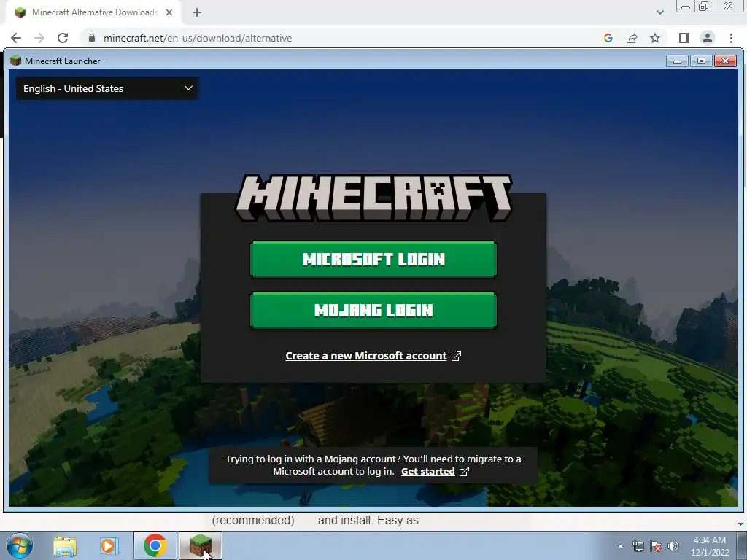This screenshot has width=747, height=560.
Task: Bookmark this page with the star
Action: tap(655, 38)
